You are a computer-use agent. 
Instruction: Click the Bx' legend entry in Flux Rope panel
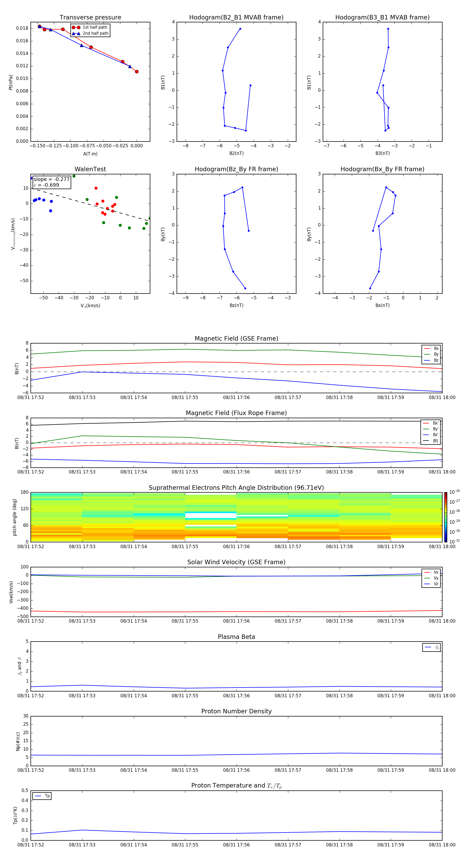pyautogui.click(x=431, y=423)
